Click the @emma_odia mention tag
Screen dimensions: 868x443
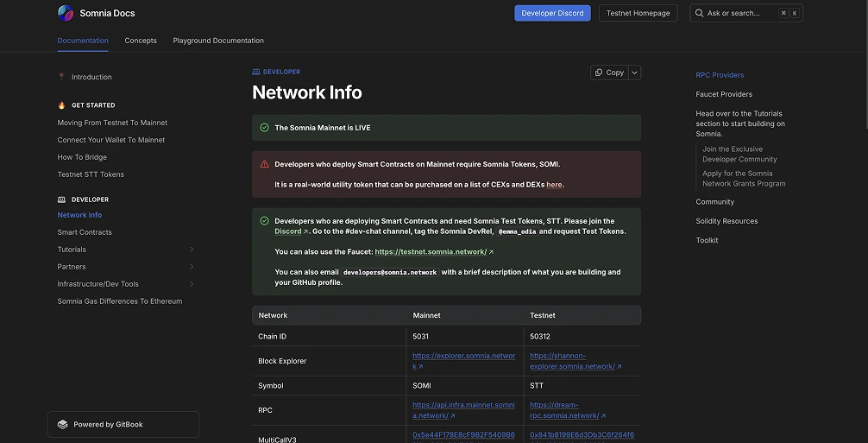click(x=517, y=231)
